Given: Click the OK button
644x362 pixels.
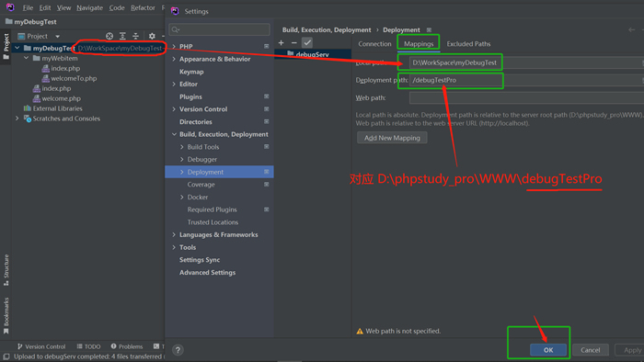Looking at the screenshot, I should [x=548, y=350].
